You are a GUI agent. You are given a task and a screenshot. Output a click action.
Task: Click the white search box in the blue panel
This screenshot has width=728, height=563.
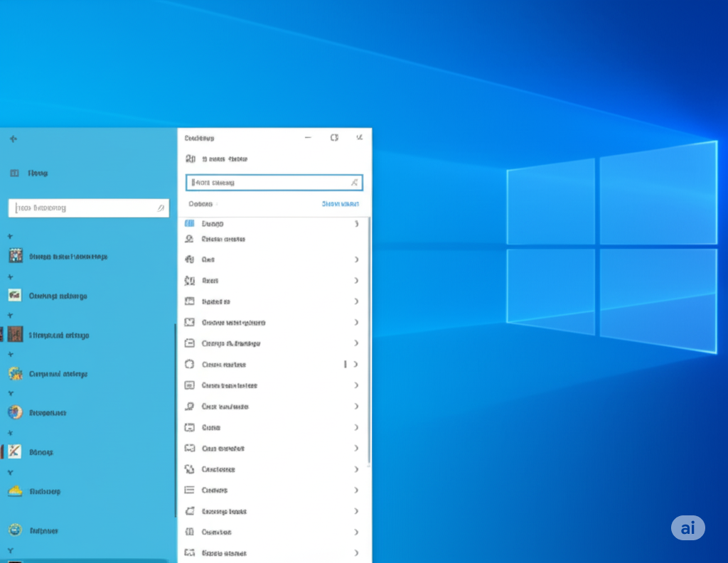(x=89, y=208)
